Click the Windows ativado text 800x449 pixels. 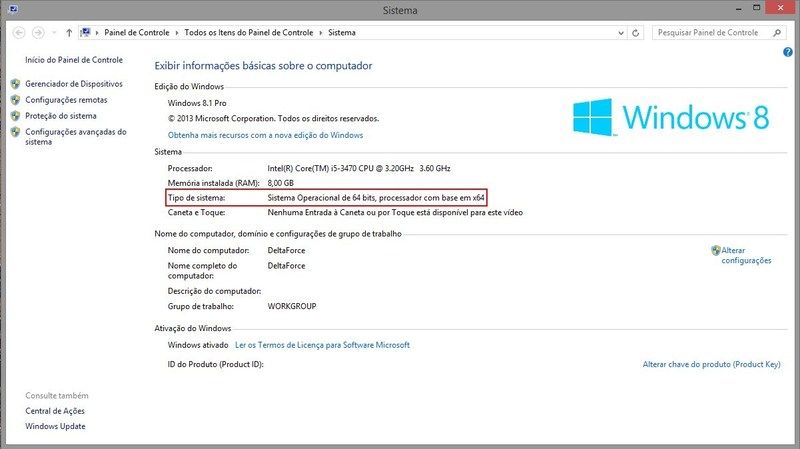[x=198, y=345]
